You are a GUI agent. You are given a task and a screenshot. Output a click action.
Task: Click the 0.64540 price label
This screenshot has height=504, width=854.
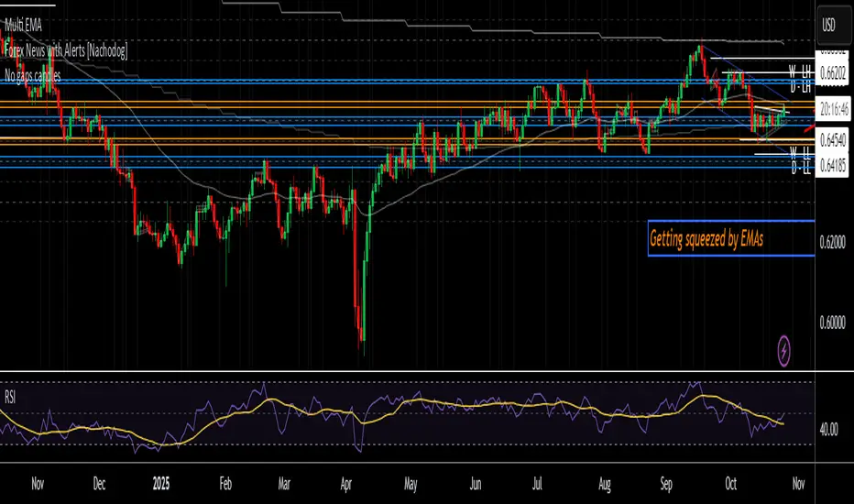point(833,140)
